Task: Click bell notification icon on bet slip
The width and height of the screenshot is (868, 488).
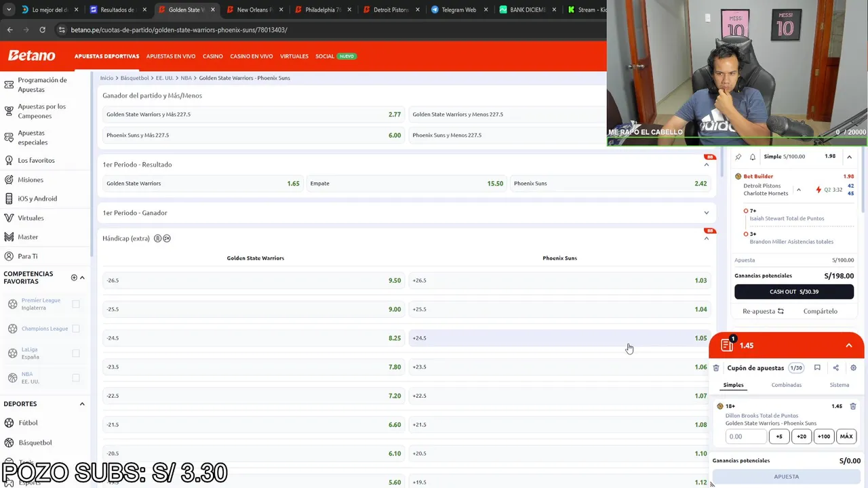Action: (753, 157)
